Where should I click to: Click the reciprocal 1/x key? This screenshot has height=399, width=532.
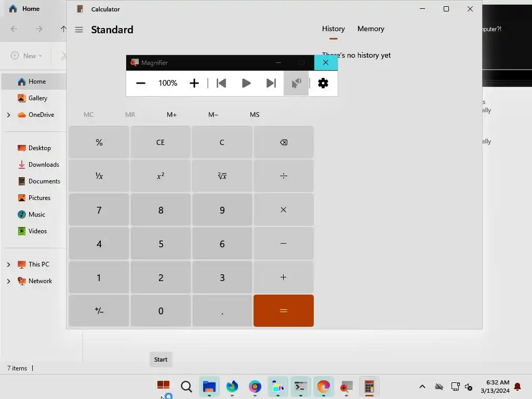(x=99, y=176)
